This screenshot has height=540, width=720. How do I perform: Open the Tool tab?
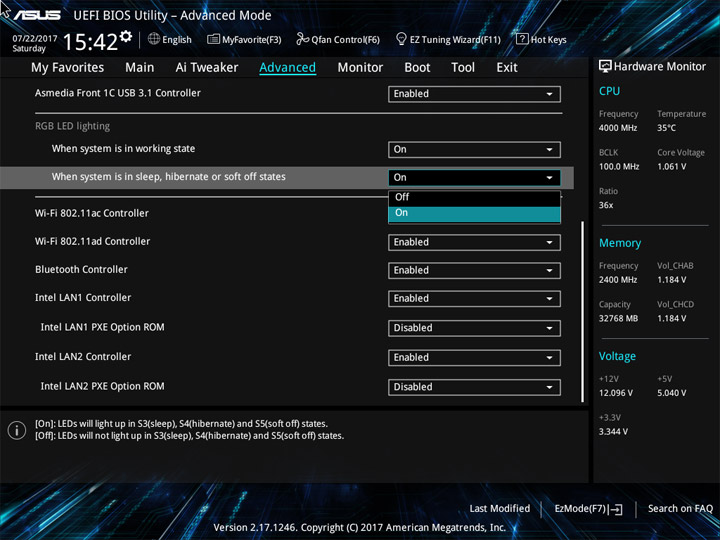pyautogui.click(x=463, y=68)
